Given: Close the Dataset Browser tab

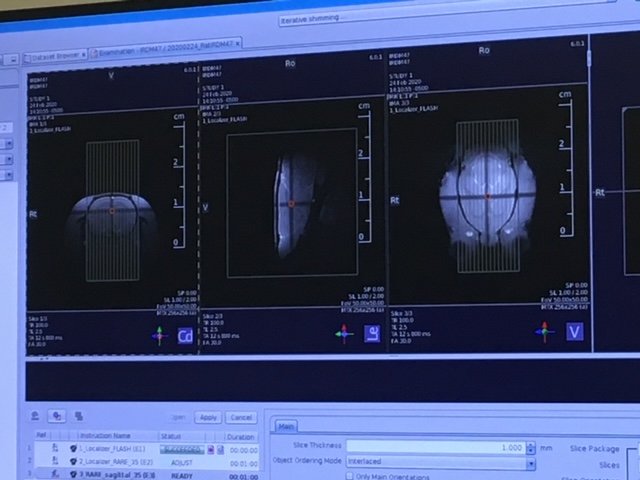Looking at the screenshot, I should [83, 55].
